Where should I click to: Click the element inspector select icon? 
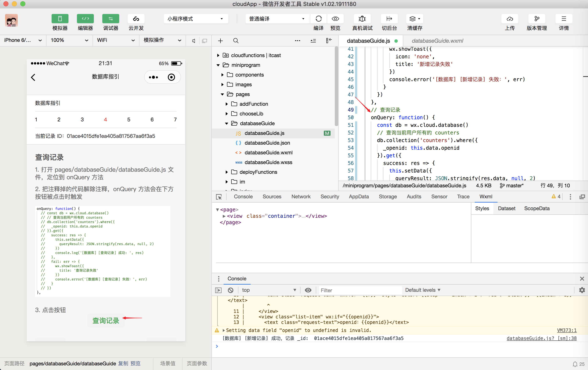tap(219, 197)
